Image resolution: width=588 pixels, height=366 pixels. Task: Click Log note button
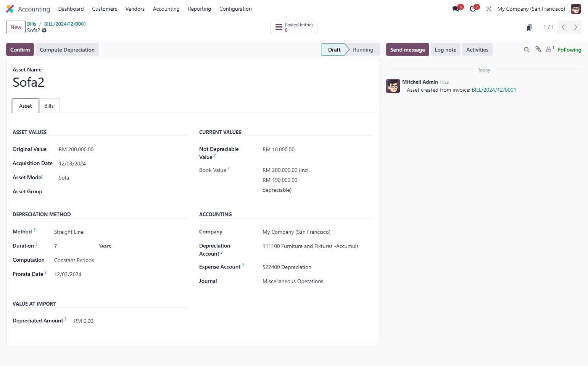[445, 50]
